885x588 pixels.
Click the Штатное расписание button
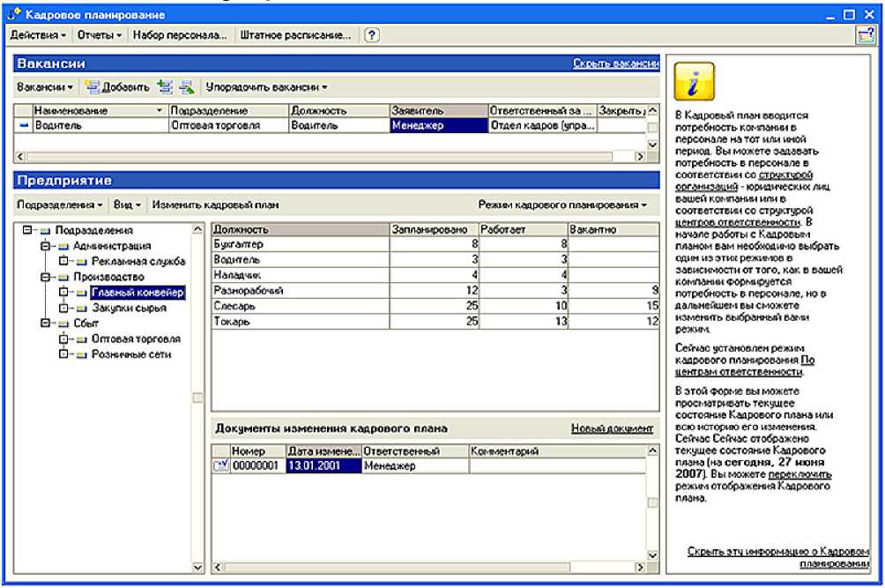coord(295,35)
